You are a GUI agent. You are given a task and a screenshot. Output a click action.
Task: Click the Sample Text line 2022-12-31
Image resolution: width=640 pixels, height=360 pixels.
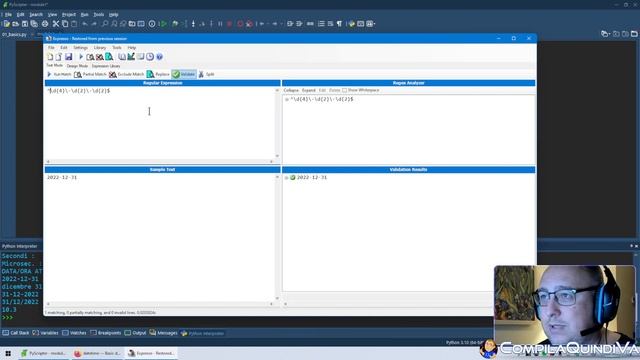click(x=62, y=178)
